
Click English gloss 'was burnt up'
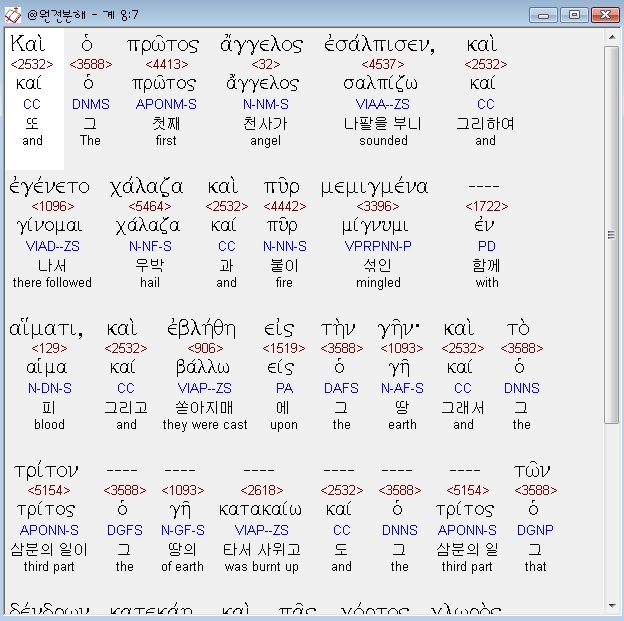261,566
